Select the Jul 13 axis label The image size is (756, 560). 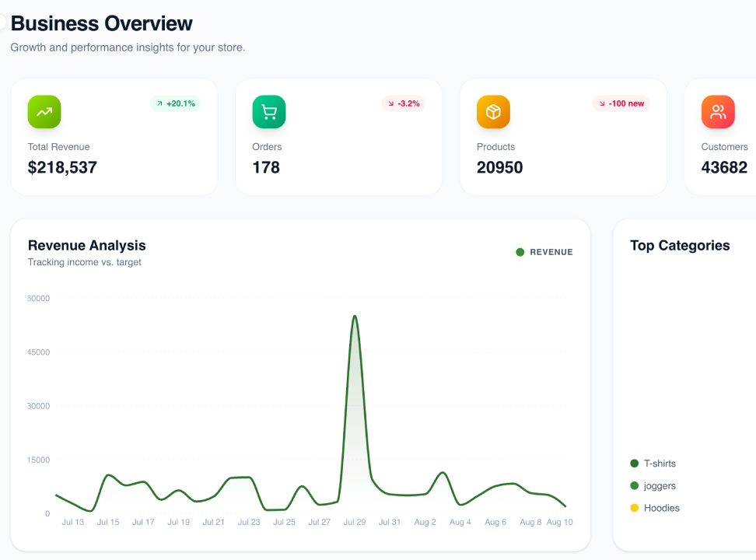click(73, 522)
